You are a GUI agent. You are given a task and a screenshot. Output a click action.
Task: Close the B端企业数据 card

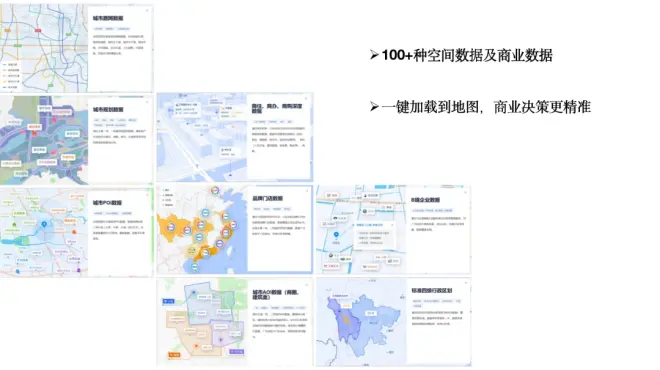point(465,193)
